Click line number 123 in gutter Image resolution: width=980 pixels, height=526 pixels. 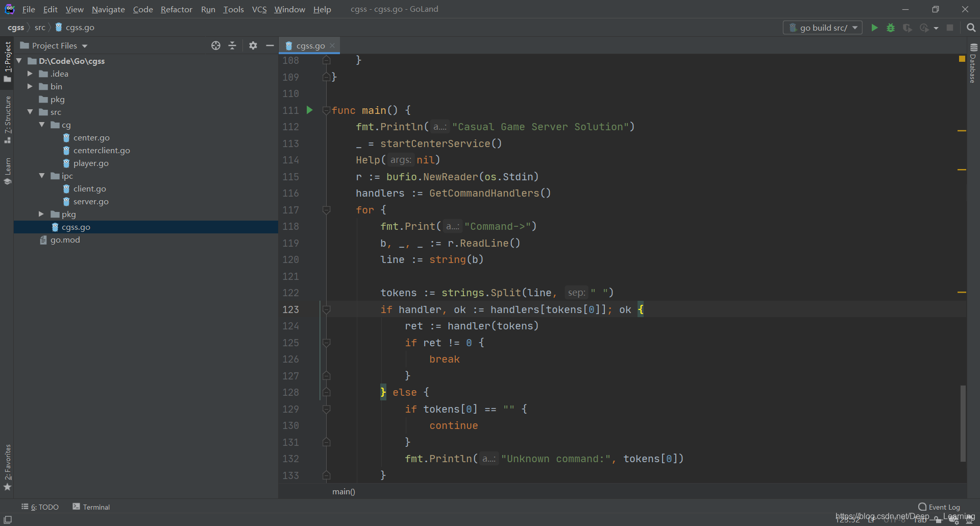point(291,309)
